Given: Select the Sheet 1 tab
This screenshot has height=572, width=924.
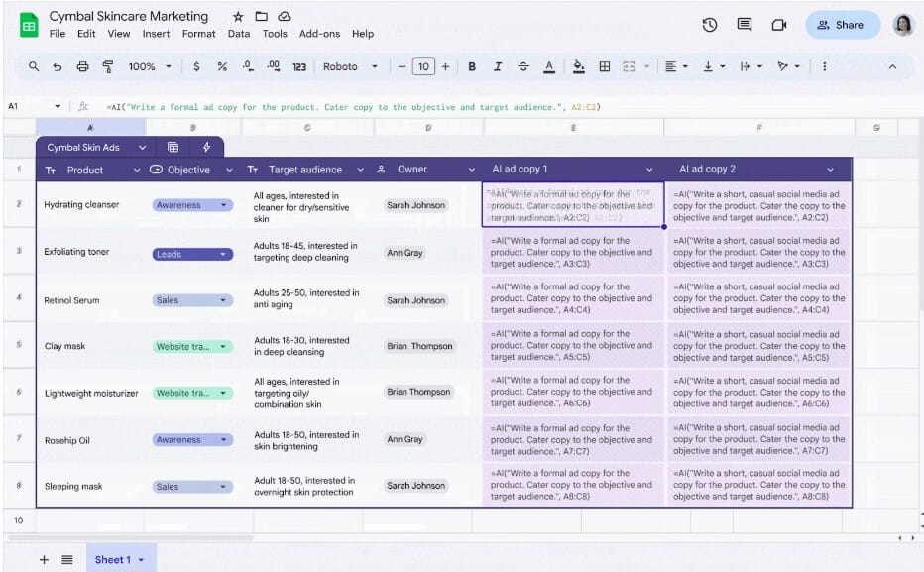Looking at the screenshot, I should (x=112, y=560).
